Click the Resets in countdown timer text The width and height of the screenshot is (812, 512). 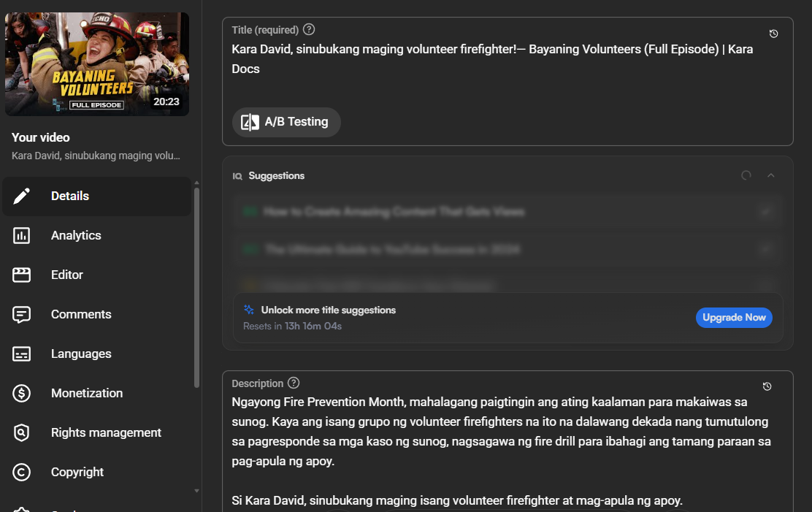293,326
